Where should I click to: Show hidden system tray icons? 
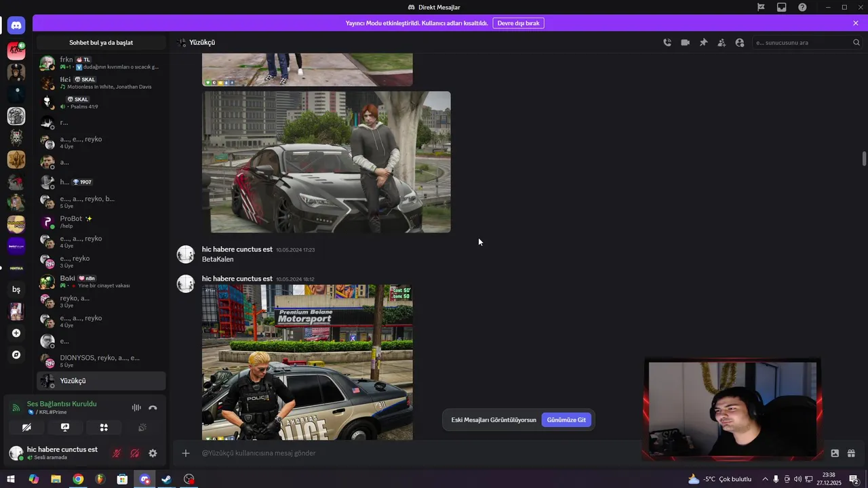pos(765,479)
